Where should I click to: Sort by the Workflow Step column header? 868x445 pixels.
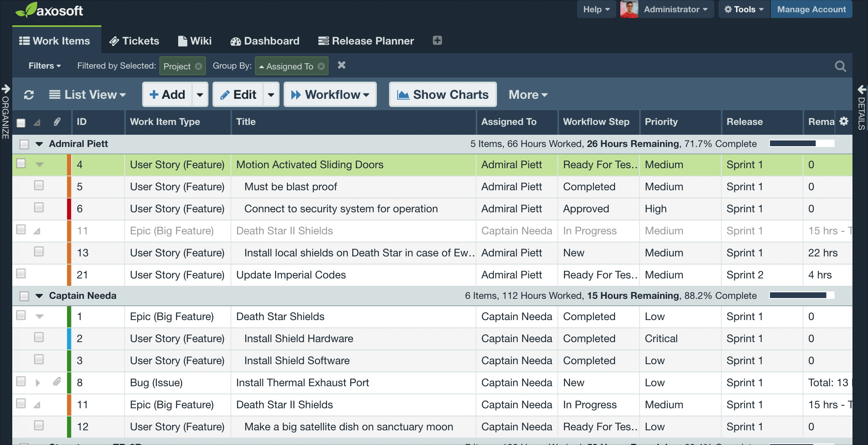599,122
